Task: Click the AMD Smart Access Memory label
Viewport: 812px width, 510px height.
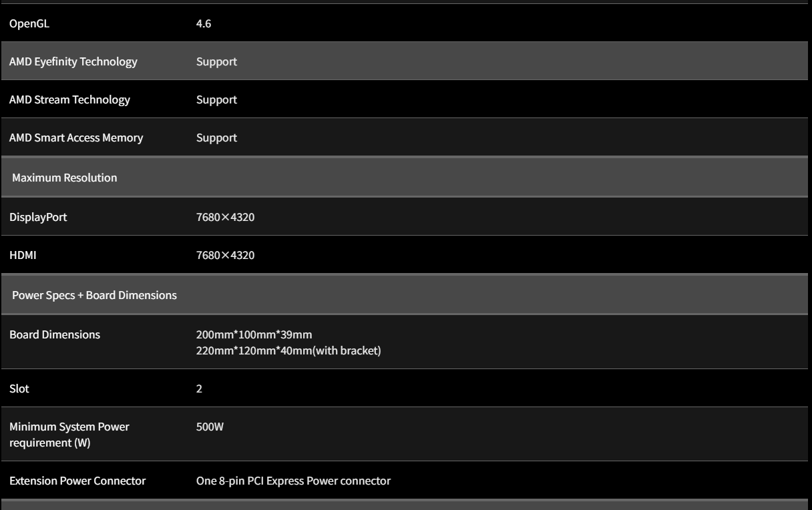Action: [x=76, y=138]
